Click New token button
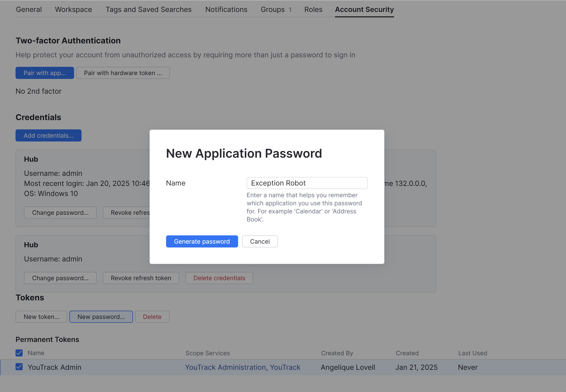Screen dimensions: 566x392 (41, 317)
